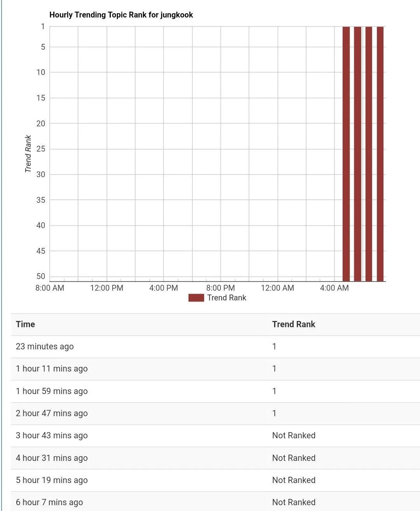420x511 pixels.
Task: Click the Trend Rank y-axis title
Action: point(28,154)
